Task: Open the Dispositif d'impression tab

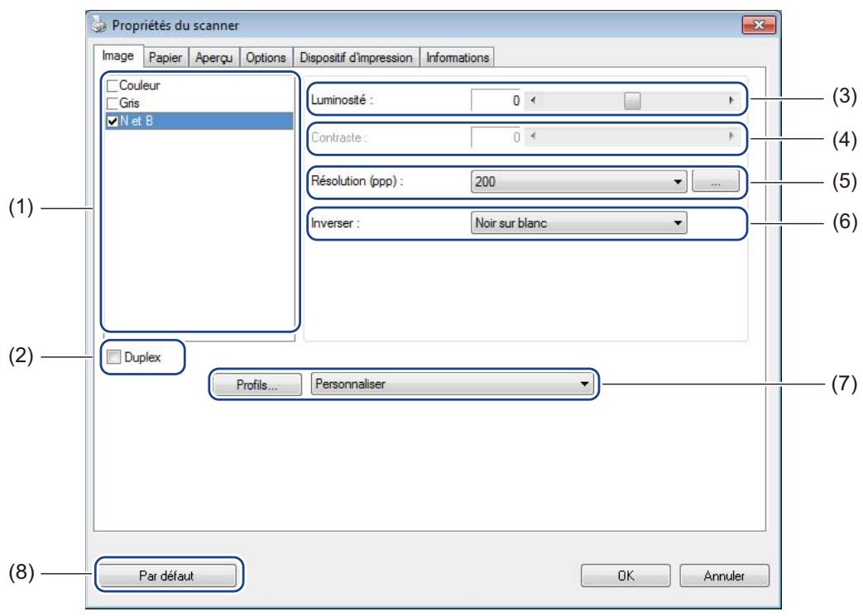Action: 356,58
